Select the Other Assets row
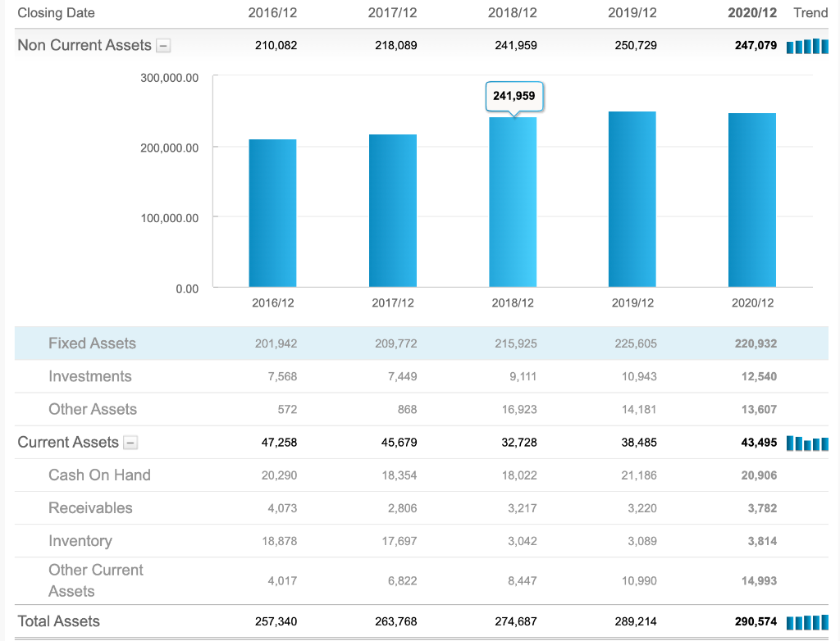 click(x=92, y=409)
